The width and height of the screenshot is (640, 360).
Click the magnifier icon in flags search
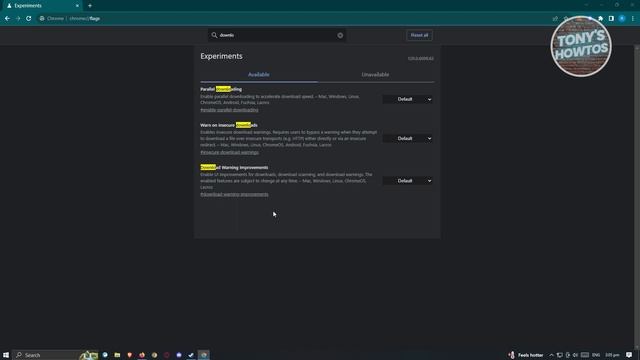(x=214, y=35)
